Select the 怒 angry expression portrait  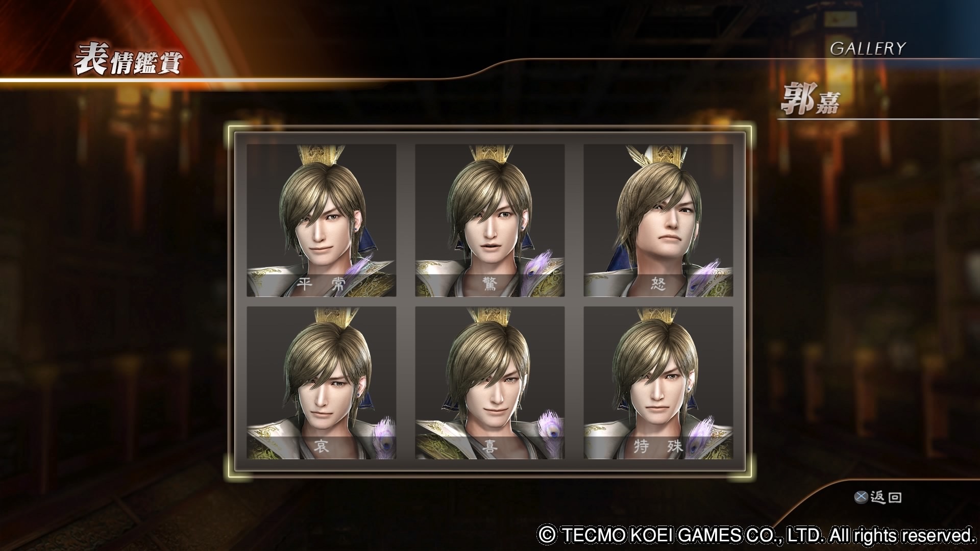(658, 220)
